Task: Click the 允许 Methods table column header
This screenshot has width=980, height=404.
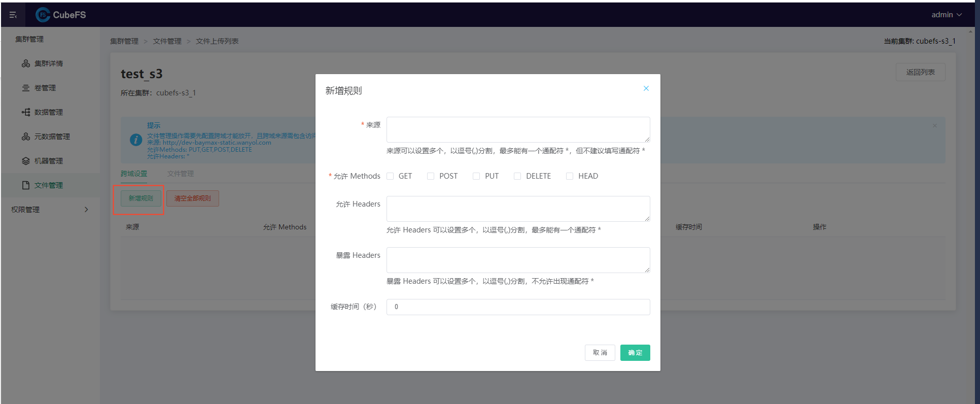Action: pyautogui.click(x=285, y=227)
